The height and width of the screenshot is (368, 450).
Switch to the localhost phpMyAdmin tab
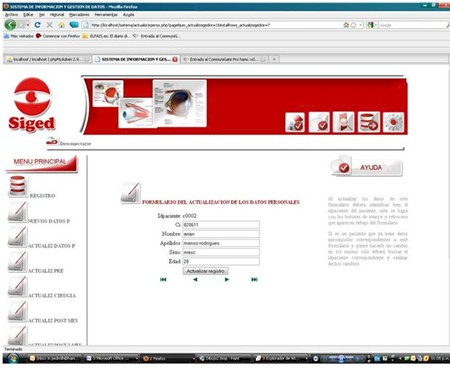(48, 59)
